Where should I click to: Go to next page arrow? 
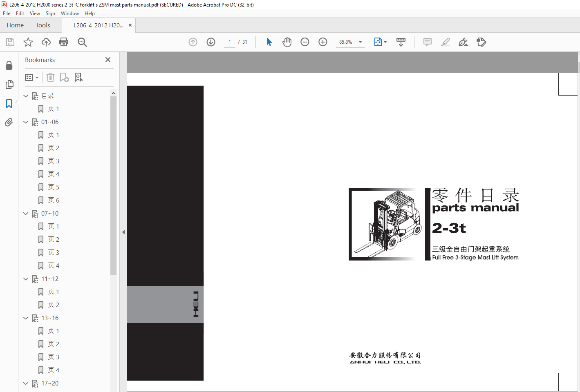point(211,42)
